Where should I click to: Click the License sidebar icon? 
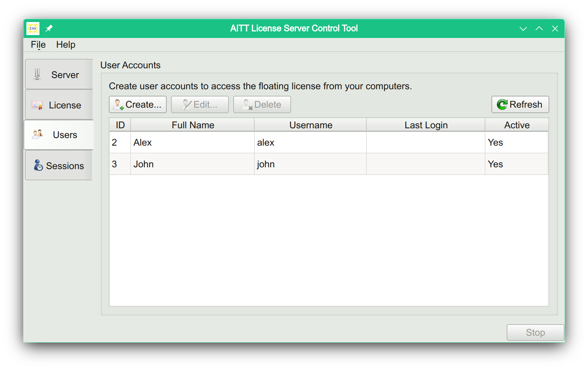point(37,105)
